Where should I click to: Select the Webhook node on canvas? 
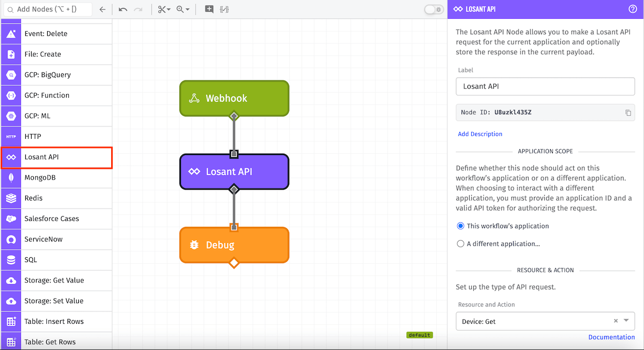point(234,98)
